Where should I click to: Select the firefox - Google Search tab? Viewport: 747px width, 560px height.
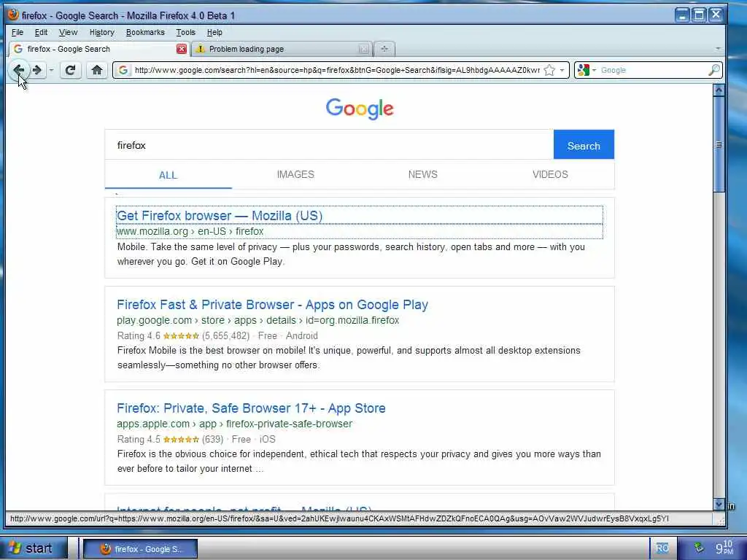click(x=99, y=49)
